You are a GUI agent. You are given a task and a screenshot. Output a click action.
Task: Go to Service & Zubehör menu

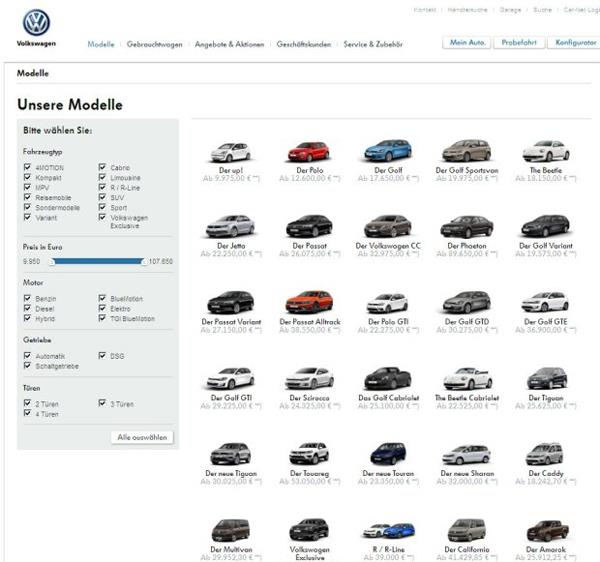tap(373, 45)
